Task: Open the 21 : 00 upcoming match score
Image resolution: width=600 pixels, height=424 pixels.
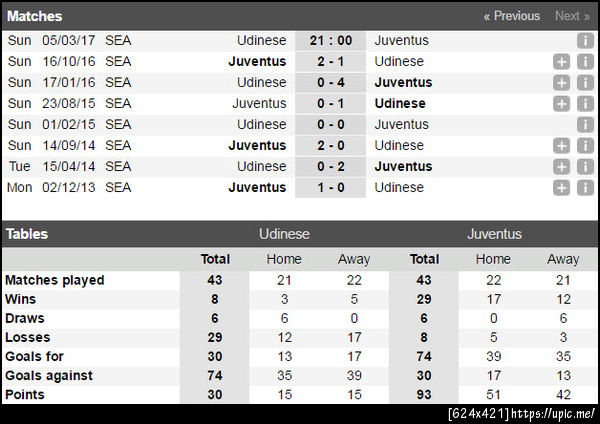Action: [330, 41]
